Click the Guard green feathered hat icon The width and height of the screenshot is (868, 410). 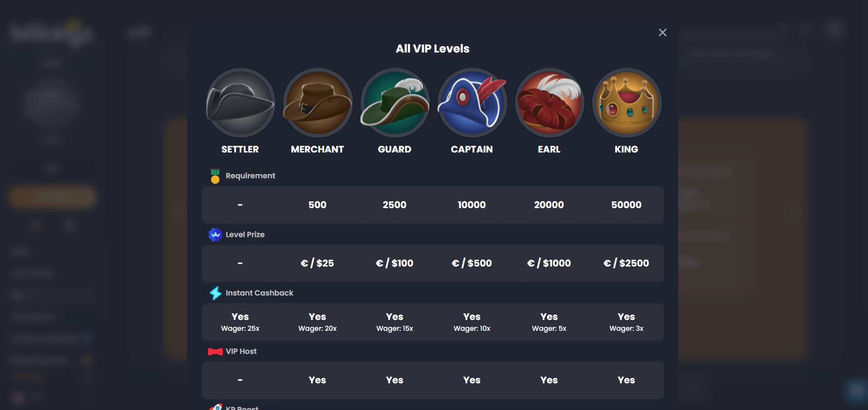(395, 103)
